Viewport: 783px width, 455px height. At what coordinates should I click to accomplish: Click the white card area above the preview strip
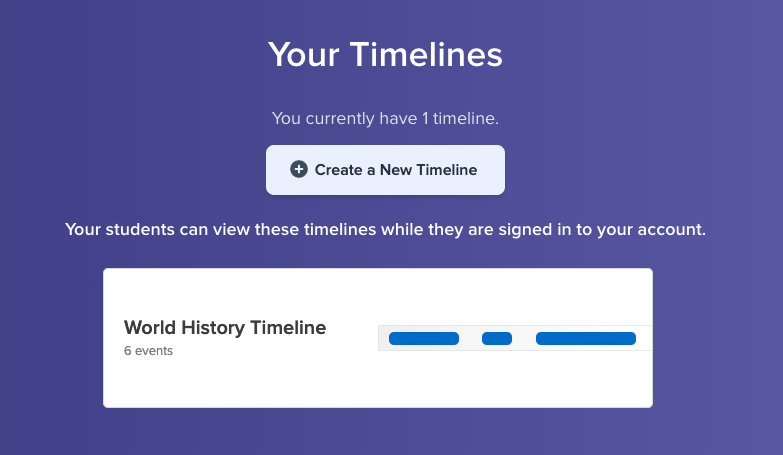[514, 297]
